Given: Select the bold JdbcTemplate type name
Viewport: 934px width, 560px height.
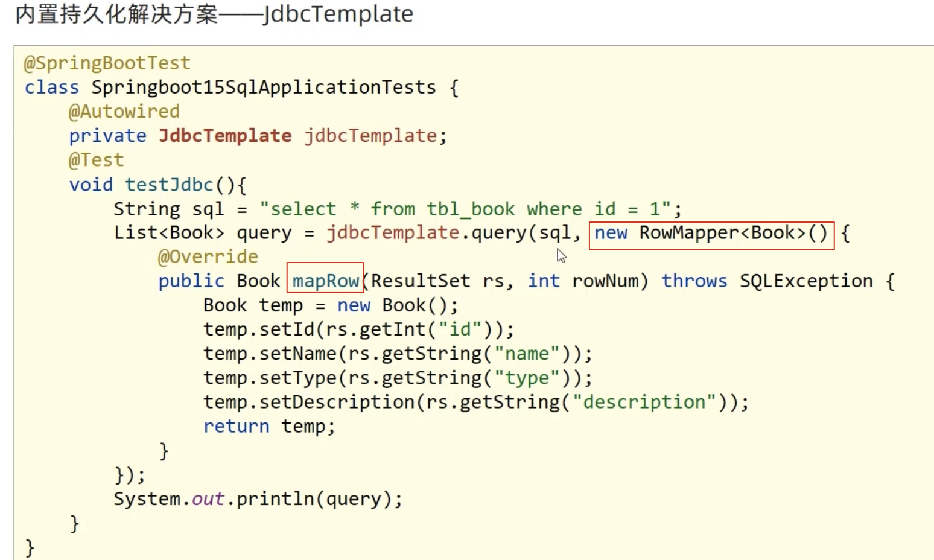Looking at the screenshot, I should point(225,136).
